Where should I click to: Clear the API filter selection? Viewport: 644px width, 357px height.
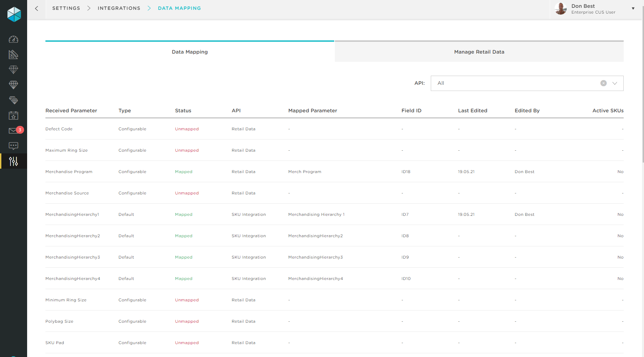[603, 83]
